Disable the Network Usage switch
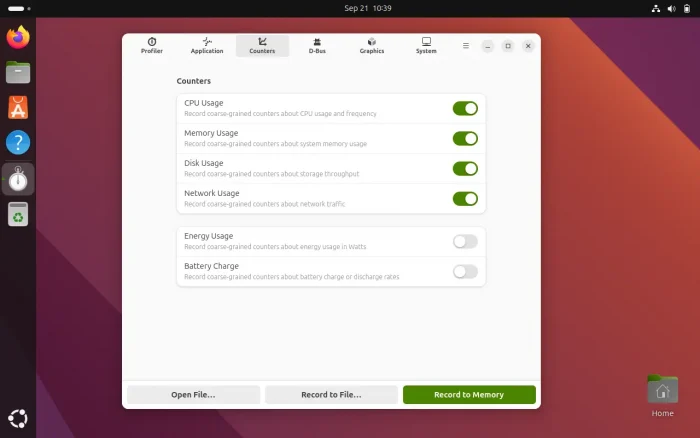The image size is (700, 438). click(465, 199)
